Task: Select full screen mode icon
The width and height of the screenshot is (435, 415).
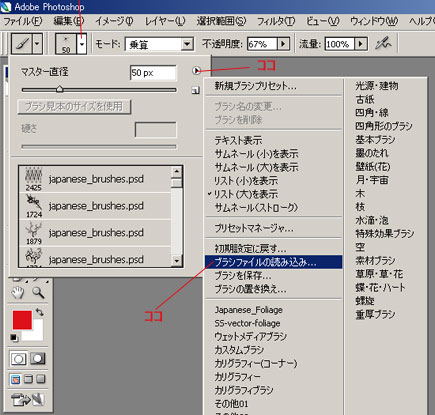Action: click(x=41, y=379)
